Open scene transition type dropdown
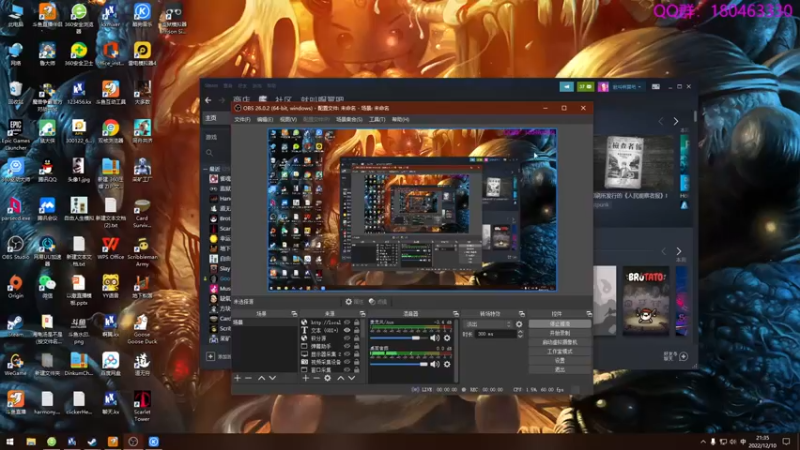 tap(488, 324)
